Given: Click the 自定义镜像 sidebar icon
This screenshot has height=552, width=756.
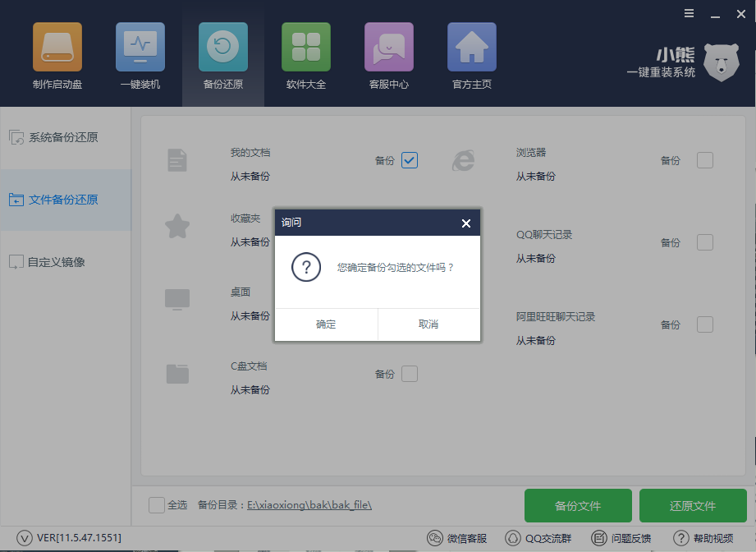Looking at the screenshot, I should tap(16, 262).
